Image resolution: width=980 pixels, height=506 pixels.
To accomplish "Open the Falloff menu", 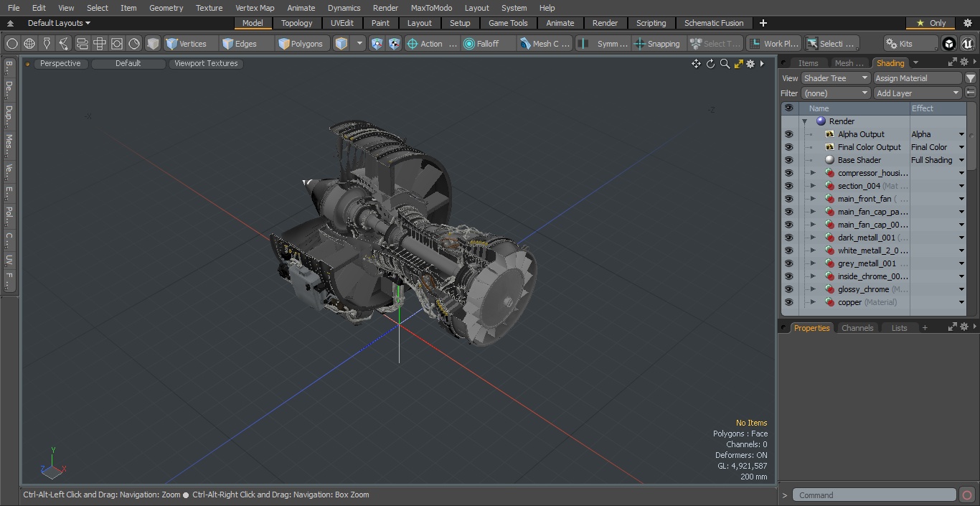I will coord(489,44).
